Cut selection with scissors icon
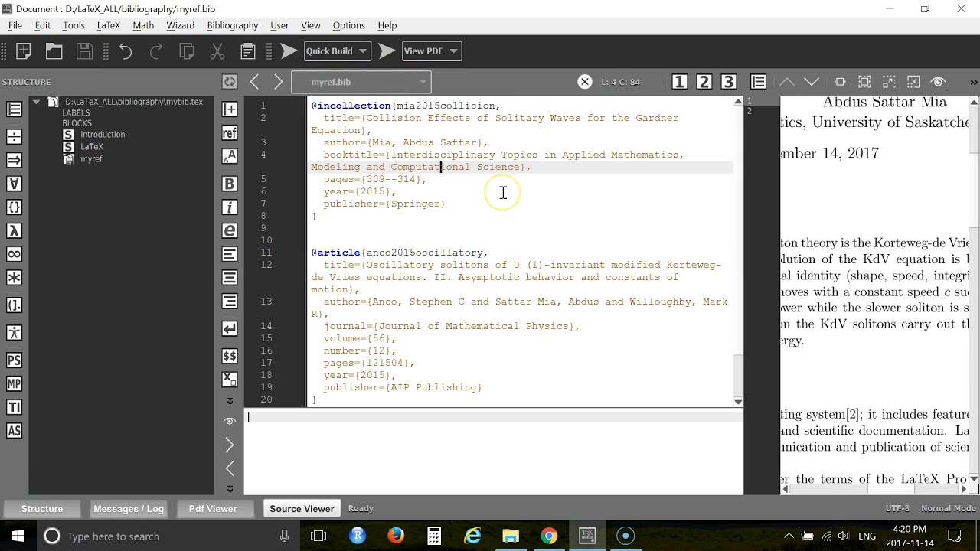 coord(217,51)
